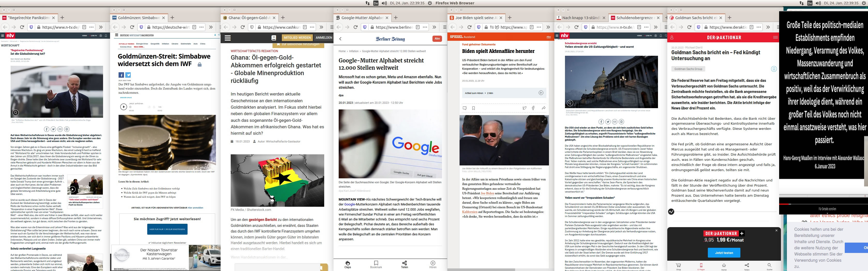Select tab 'Schuldenobergrenze'
Screen dimensions: 868x271
pos(636,18)
